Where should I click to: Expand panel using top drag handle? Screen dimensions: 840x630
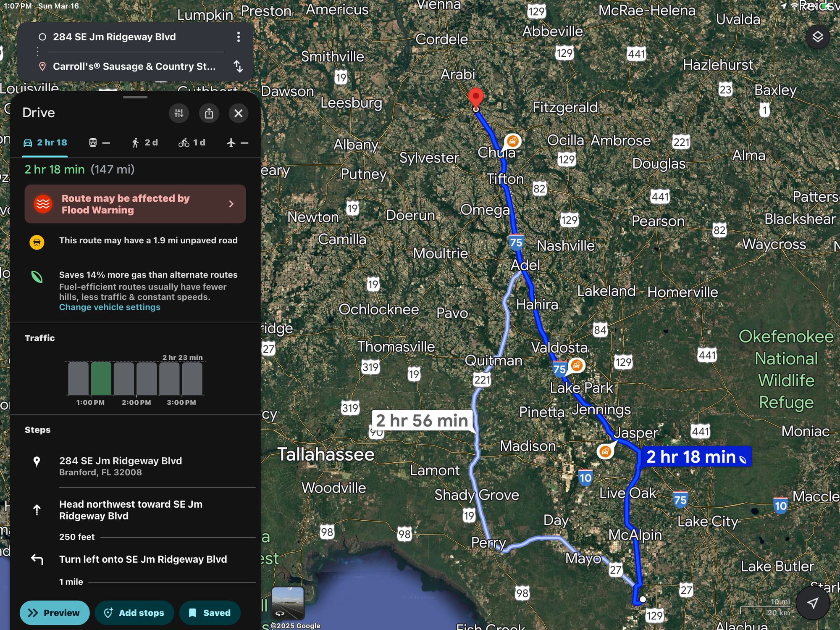(135, 97)
